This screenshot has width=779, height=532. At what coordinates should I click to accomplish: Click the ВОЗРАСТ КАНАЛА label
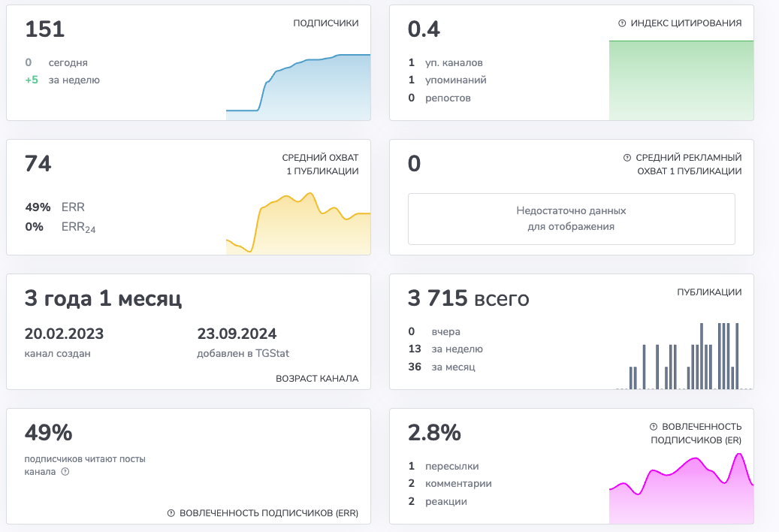[317, 379]
